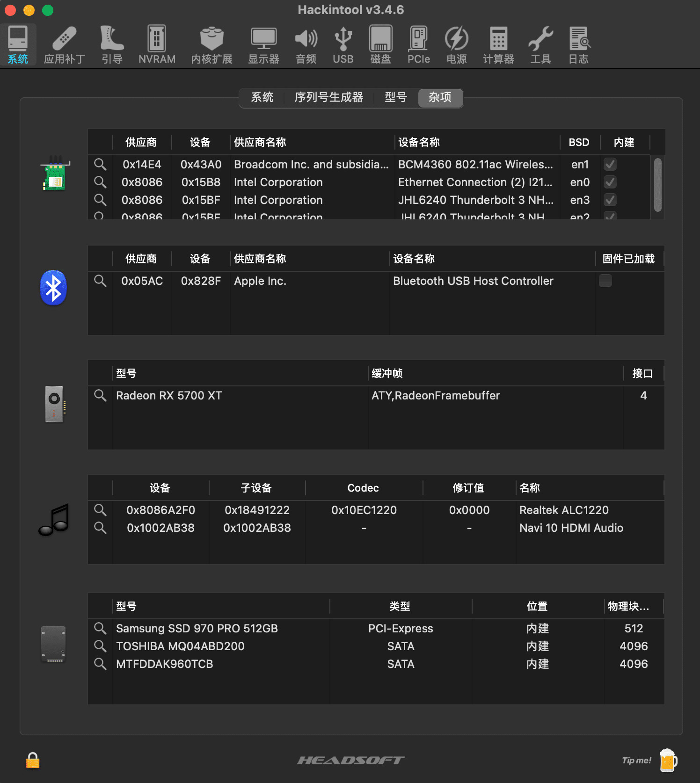Click magnifier icon for MTFDDAK960TCB
Screen dimensions: 700x783
100,664
